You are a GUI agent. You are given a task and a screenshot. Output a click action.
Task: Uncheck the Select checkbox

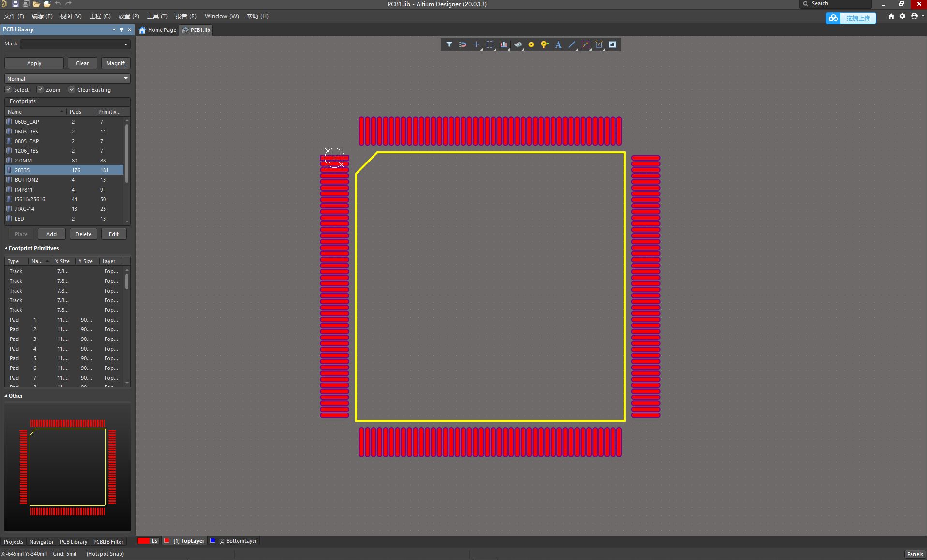point(8,90)
